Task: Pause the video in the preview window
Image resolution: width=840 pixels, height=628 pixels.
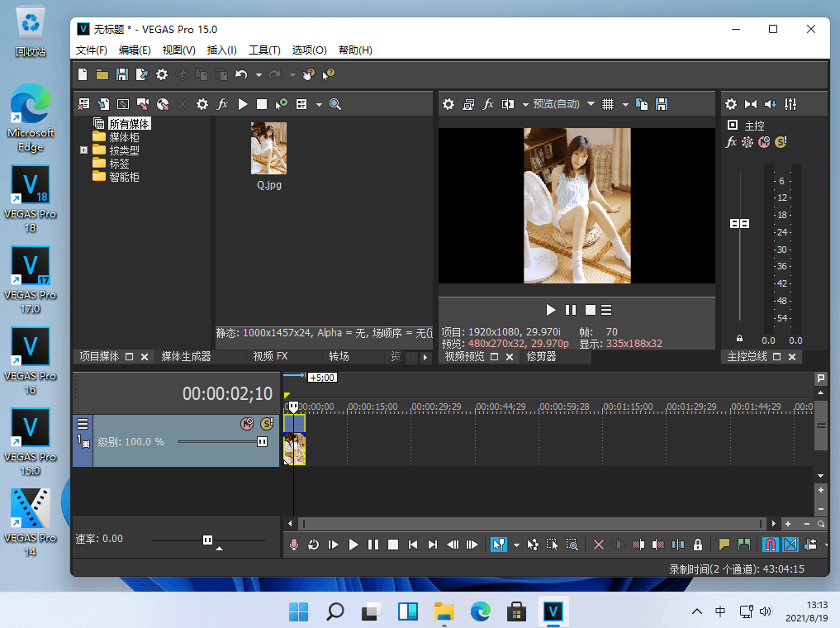Action: (571, 310)
